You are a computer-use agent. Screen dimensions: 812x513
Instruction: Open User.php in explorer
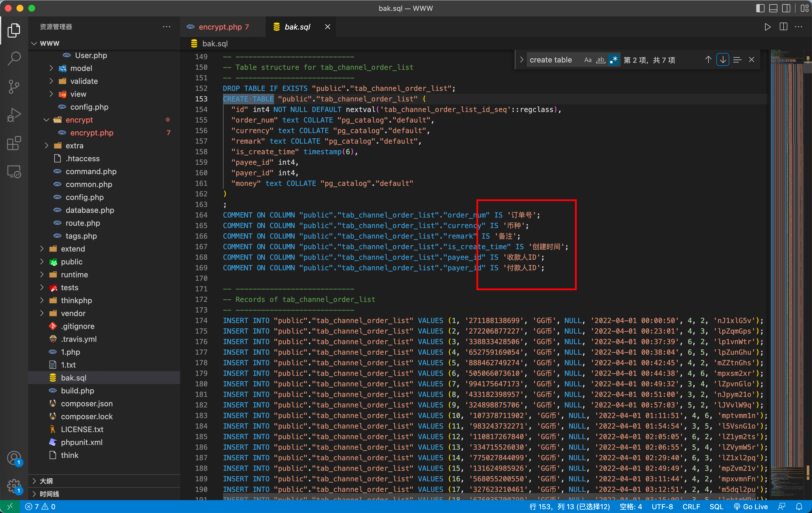pyautogui.click(x=91, y=55)
